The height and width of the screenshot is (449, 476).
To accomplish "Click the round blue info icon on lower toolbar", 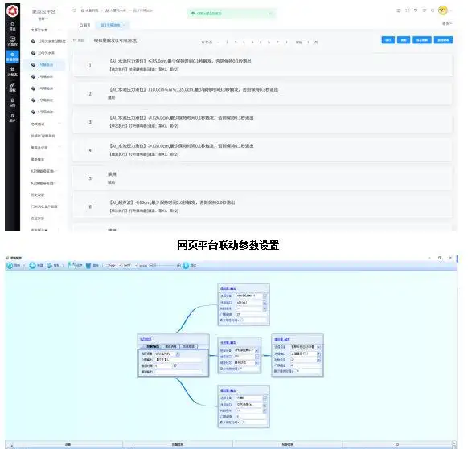I will click(x=186, y=266).
